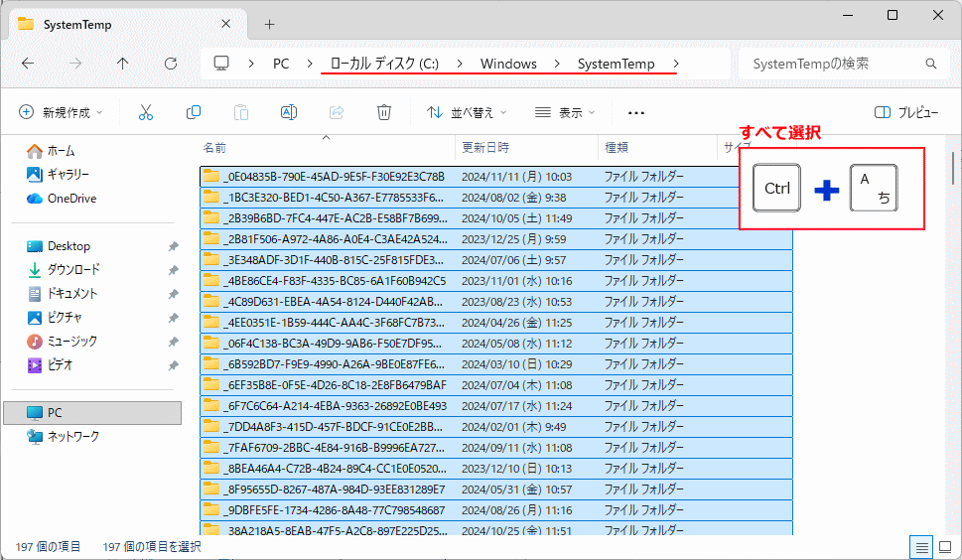
Task: Open ネットワーク in the sidebar
Action: [x=63, y=436]
